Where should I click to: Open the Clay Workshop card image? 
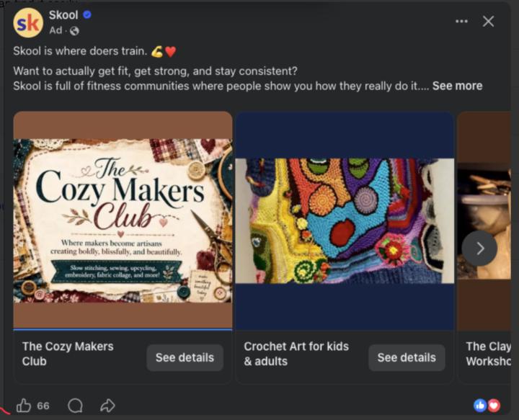484,220
